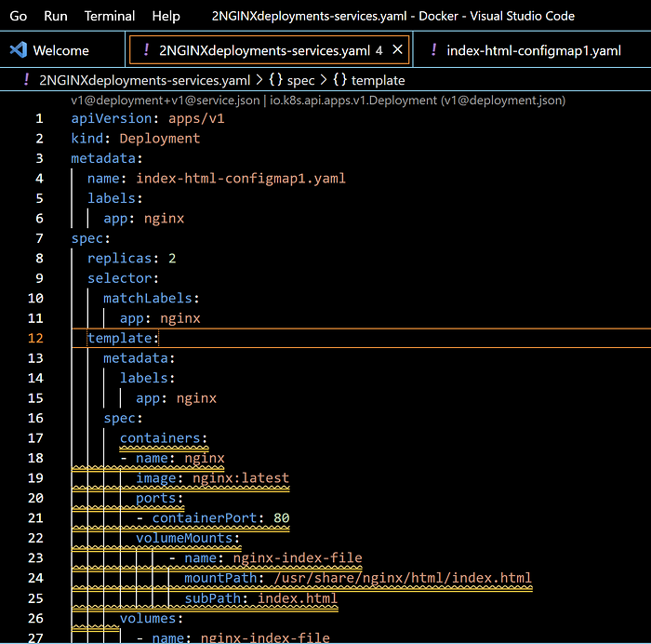Click line number 12 in gutter
This screenshot has height=644, width=651.
(x=35, y=338)
